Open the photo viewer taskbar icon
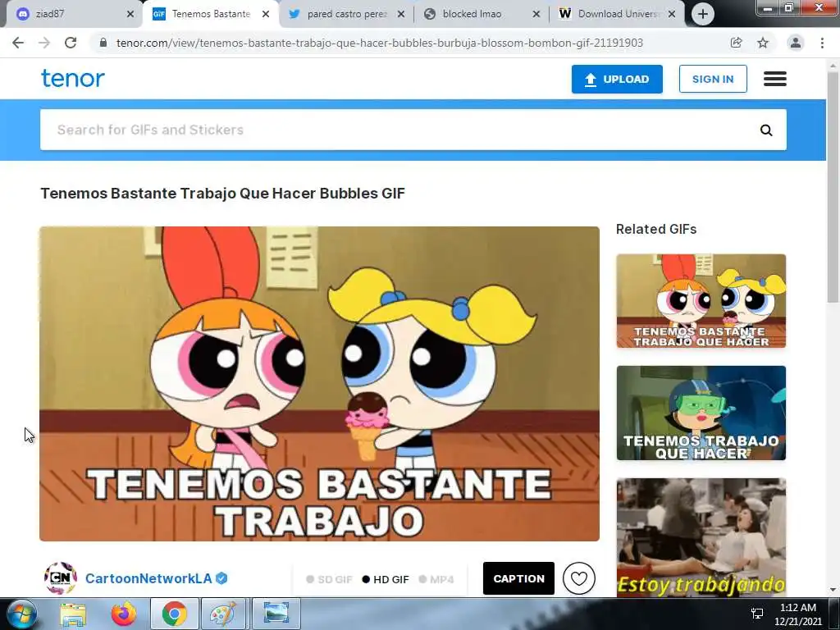The height and width of the screenshot is (630, 840). 276,614
